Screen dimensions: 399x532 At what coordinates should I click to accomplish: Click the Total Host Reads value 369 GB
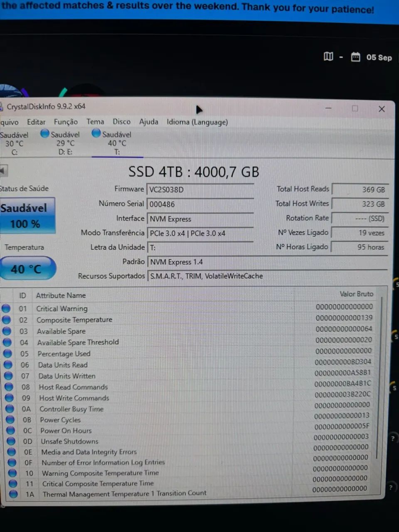(x=360, y=190)
